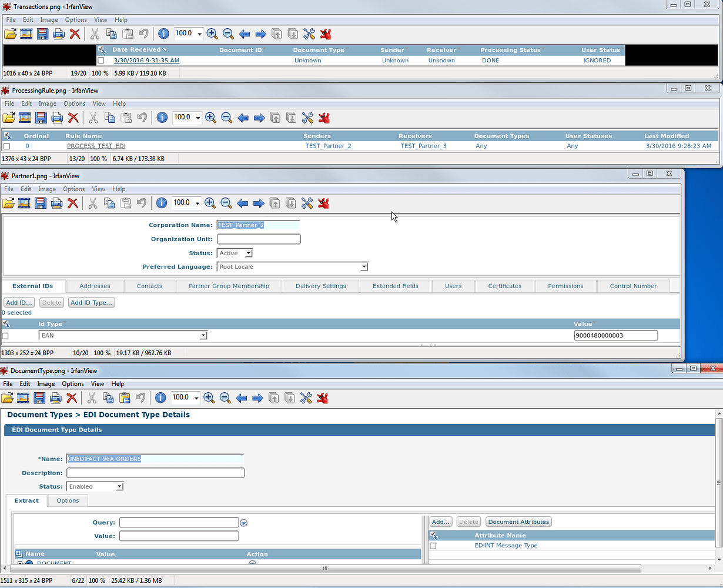Print icon in DocumentType.png window

[x=55, y=398]
